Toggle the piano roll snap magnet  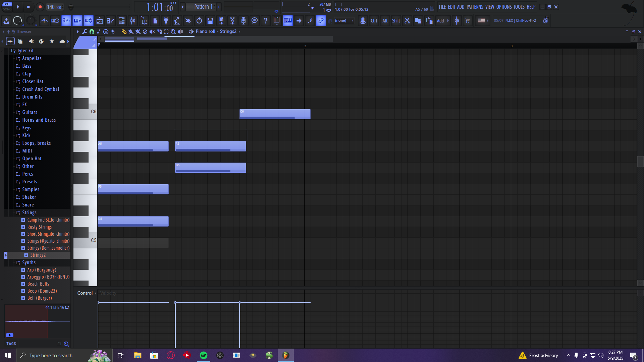click(92, 32)
